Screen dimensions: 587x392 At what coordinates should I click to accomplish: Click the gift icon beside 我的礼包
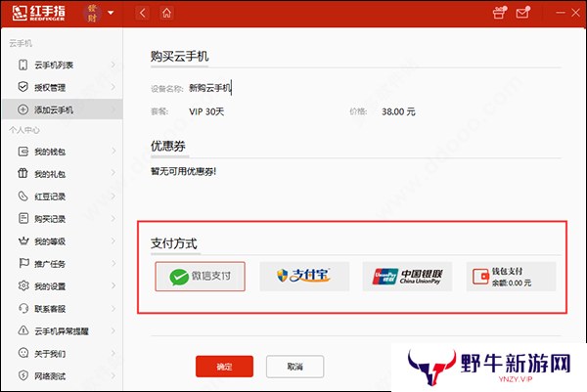pyautogui.click(x=23, y=174)
